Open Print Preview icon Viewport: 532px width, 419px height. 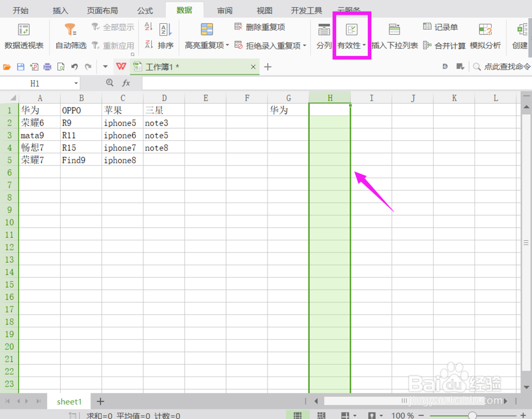click(61, 67)
